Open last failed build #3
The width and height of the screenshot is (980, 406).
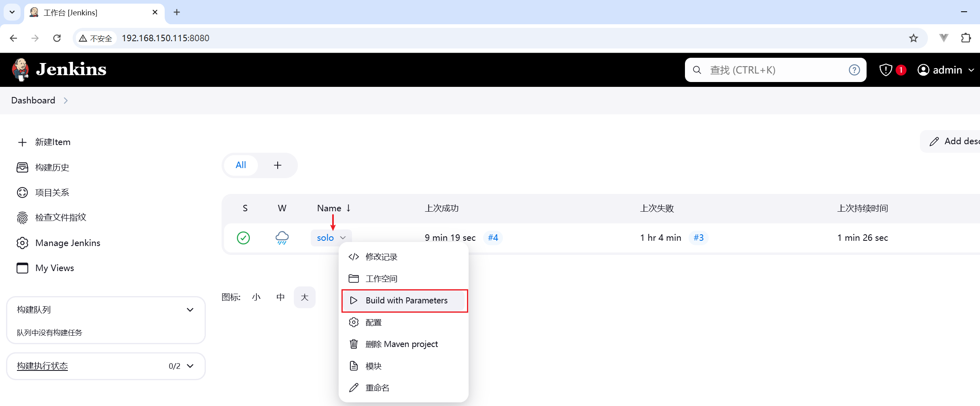pyautogui.click(x=699, y=238)
